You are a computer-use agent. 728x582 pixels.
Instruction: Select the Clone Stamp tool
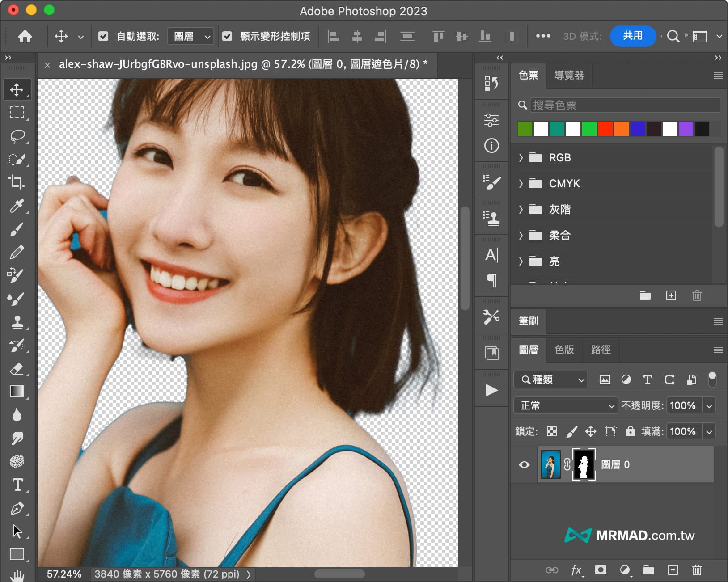coord(17,322)
